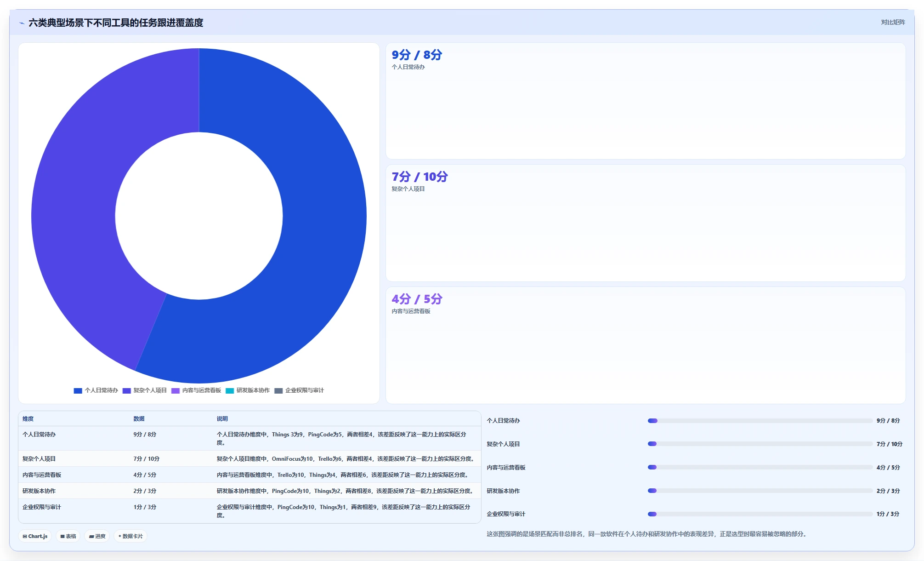Click the 说明 table column header
The height and width of the screenshot is (561, 924).
[222, 419]
